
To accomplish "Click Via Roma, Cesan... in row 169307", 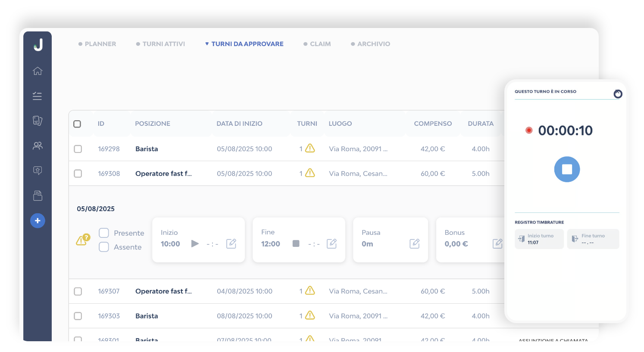I will coord(358,291).
